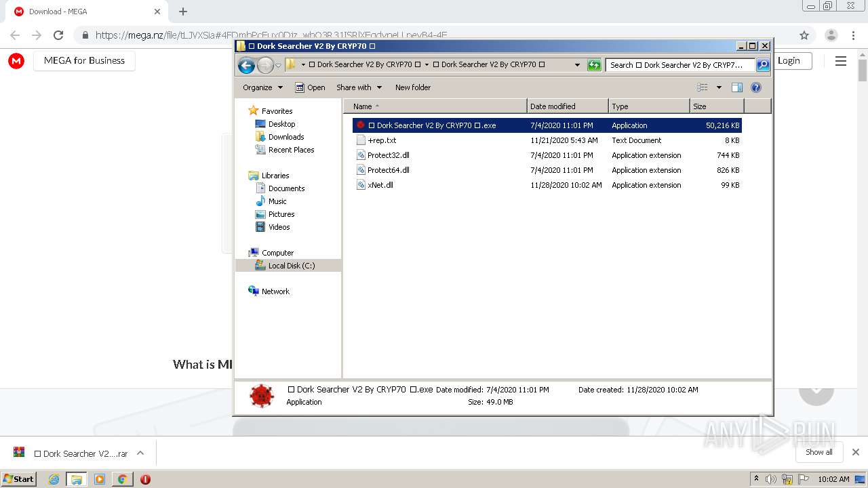Close the Chrome downloads bar
Viewport: 868px width, 488px height.
pyautogui.click(x=856, y=452)
